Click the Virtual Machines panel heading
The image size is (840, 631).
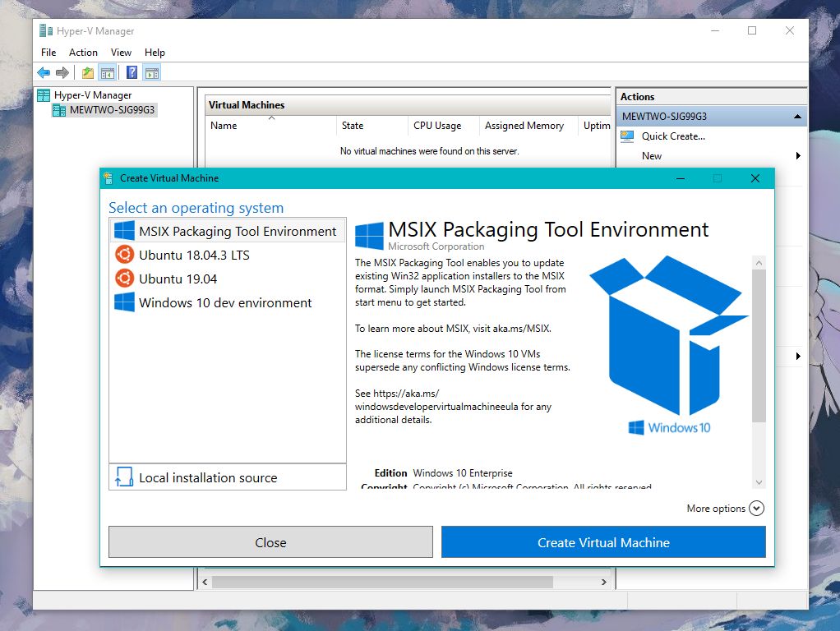pyautogui.click(x=247, y=105)
